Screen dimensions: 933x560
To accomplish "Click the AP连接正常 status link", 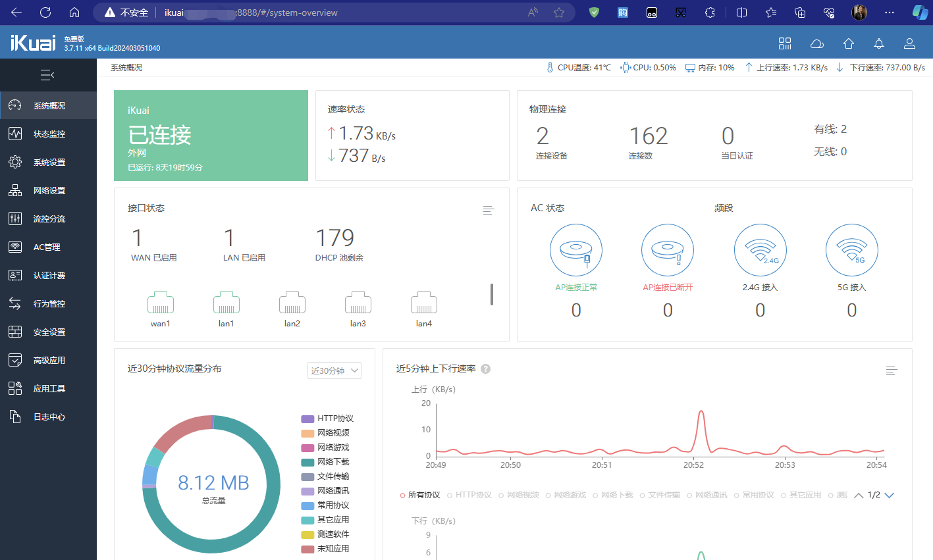I will tap(575, 288).
